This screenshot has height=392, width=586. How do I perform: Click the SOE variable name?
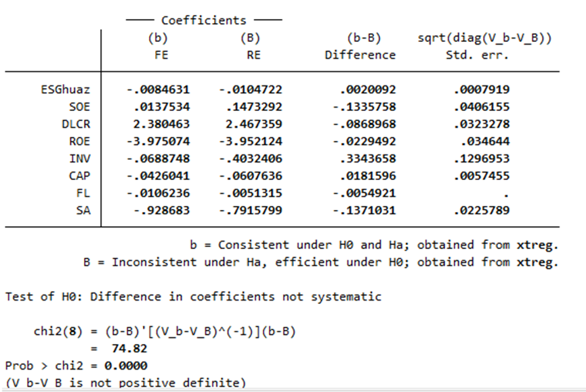point(80,107)
